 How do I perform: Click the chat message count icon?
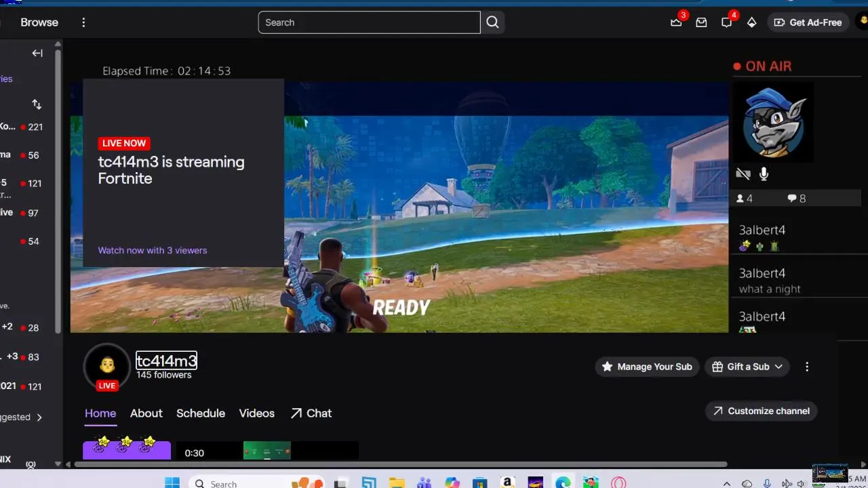point(792,199)
